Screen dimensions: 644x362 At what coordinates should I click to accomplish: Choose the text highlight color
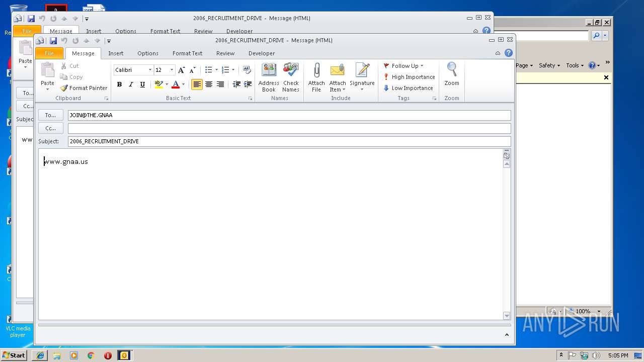(x=158, y=84)
